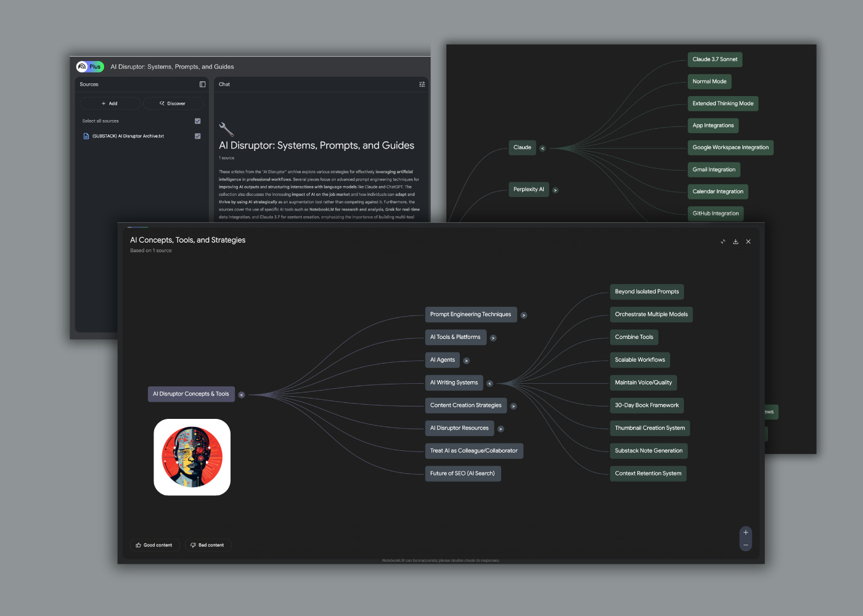This screenshot has width=863, height=616.
Task: Select Maintain Voice/Quality node
Action: 644,383
